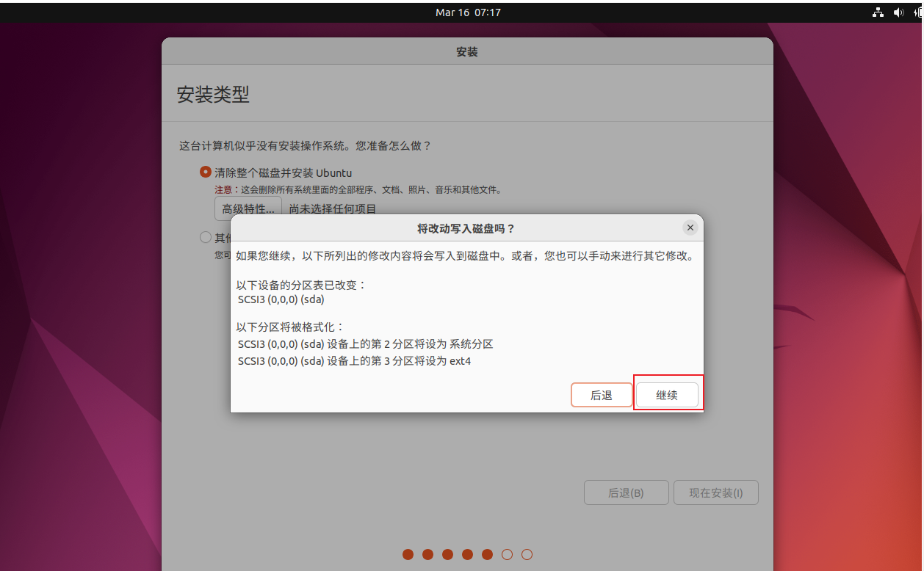Screen dimensions: 924x571
Task: Open the Mar 16 07:17 clock menu
Action: pos(469,12)
